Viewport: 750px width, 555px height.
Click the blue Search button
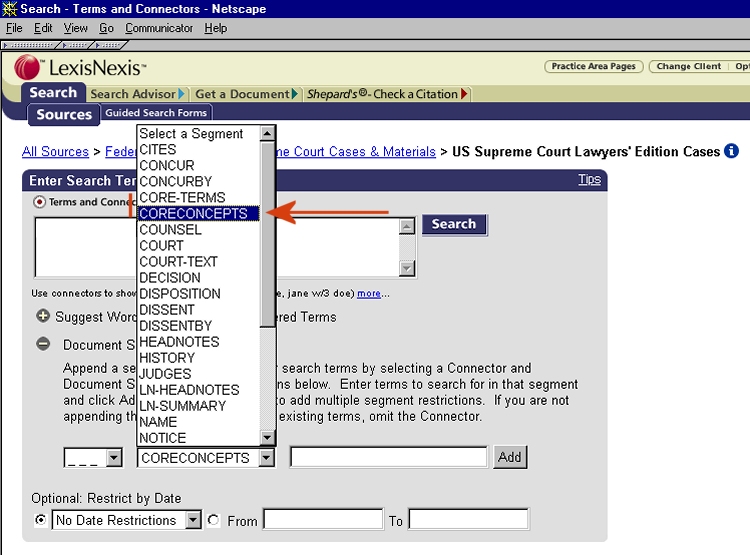tap(454, 224)
